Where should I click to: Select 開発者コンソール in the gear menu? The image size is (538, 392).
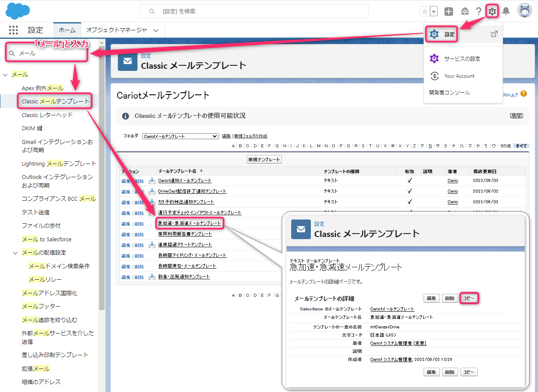[x=450, y=93]
